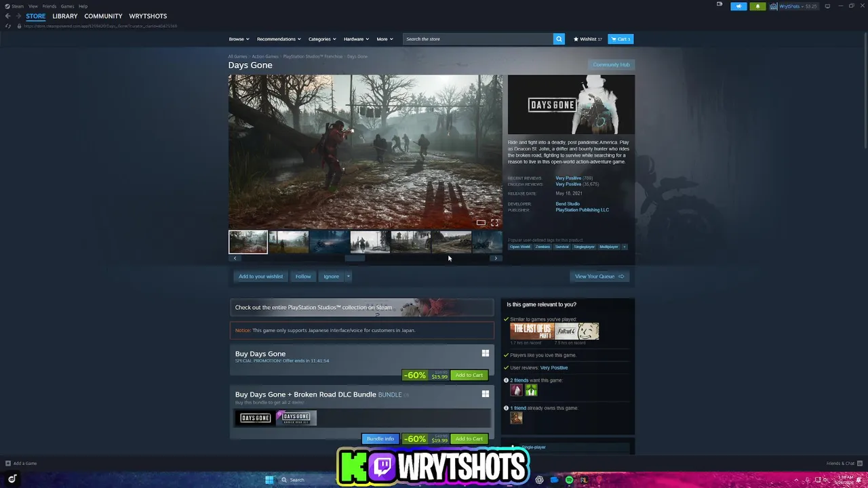The image size is (868, 488).
Task: Click the Follow button
Action: pyautogui.click(x=303, y=277)
